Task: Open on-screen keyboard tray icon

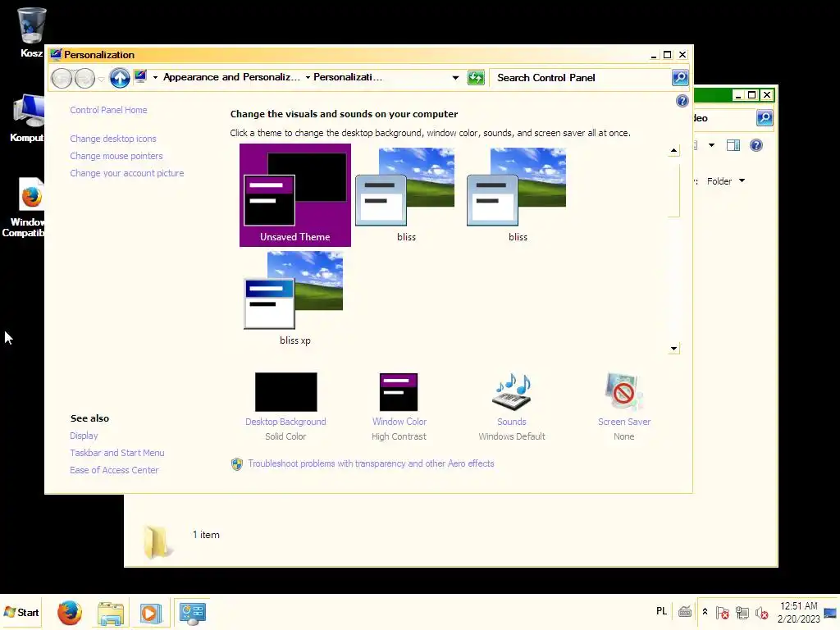Action: (685, 612)
